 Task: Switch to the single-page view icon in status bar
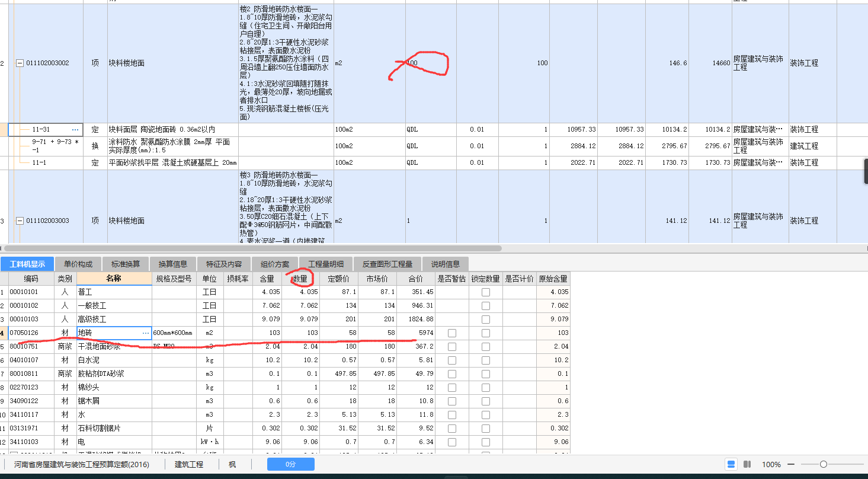coord(731,464)
